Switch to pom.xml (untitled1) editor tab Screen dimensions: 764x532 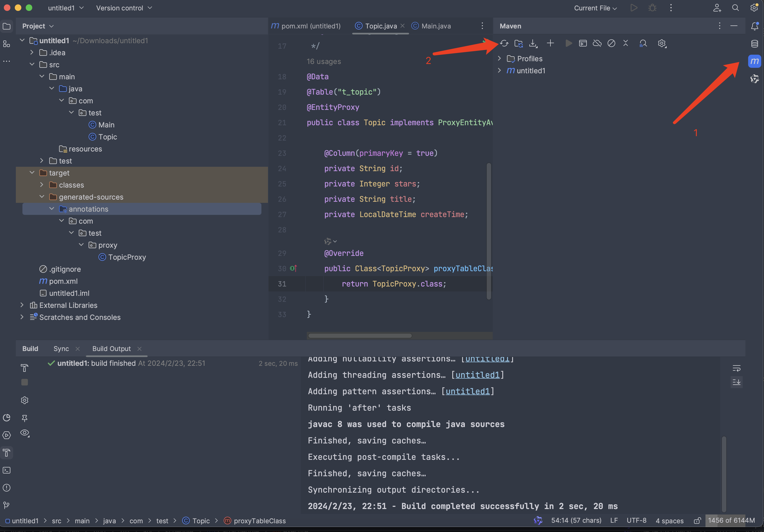(x=306, y=26)
